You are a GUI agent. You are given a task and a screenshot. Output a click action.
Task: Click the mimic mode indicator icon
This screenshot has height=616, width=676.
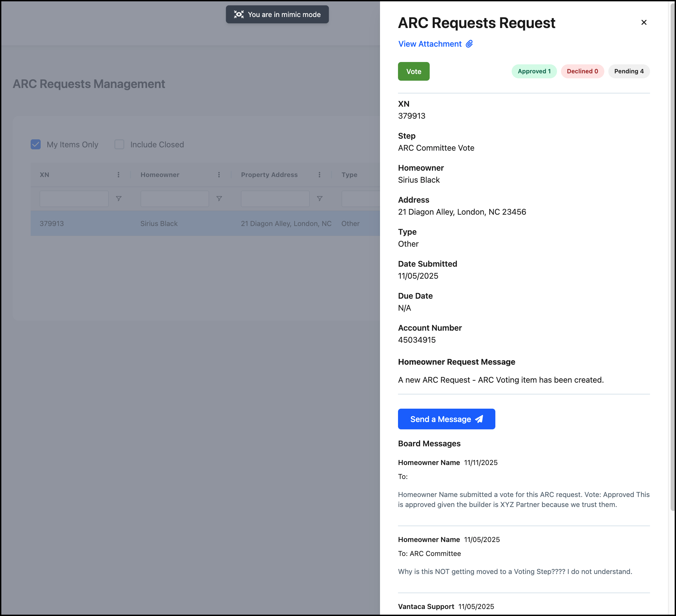239,14
